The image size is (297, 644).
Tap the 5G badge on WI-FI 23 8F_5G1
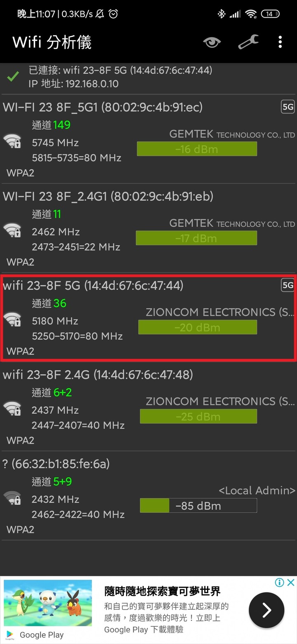click(x=288, y=107)
